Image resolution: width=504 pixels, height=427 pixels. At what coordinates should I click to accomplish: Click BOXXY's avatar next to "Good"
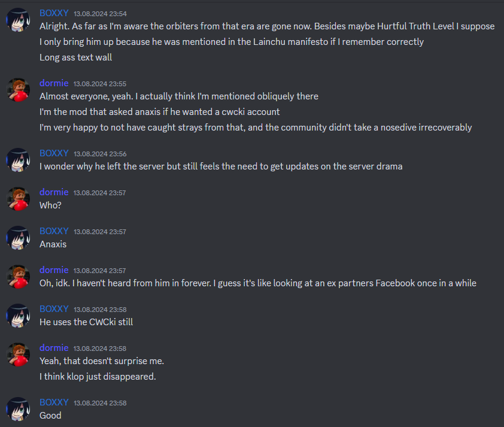(18, 409)
